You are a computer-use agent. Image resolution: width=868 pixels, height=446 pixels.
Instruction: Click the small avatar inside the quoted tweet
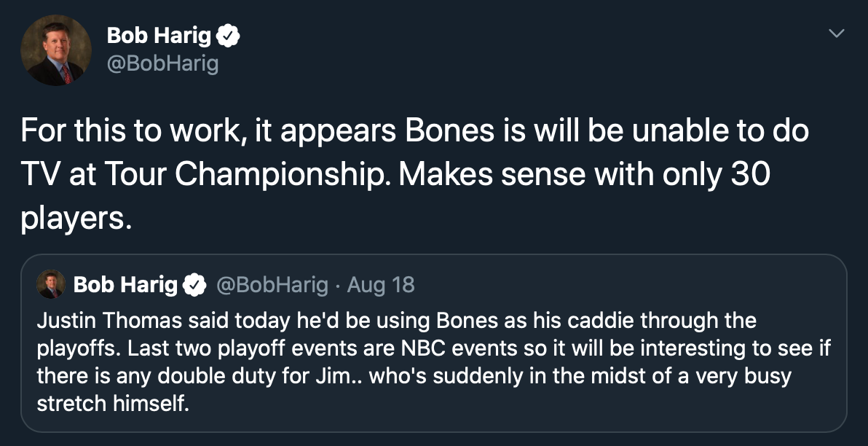point(51,285)
